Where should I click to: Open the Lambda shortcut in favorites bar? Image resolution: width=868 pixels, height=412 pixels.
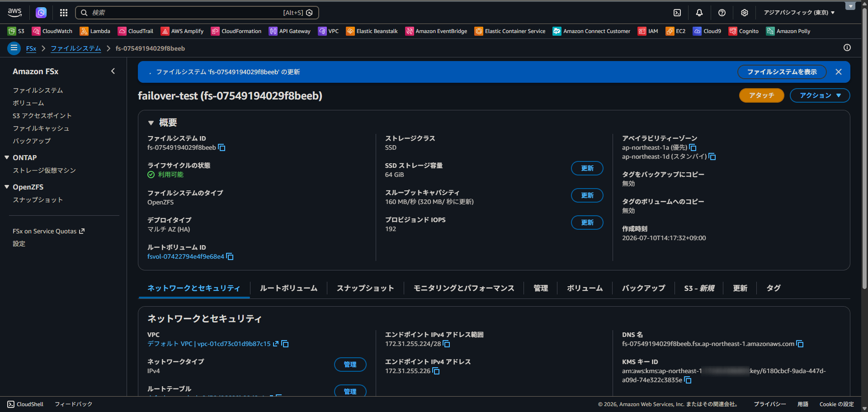tap(95, 31)
